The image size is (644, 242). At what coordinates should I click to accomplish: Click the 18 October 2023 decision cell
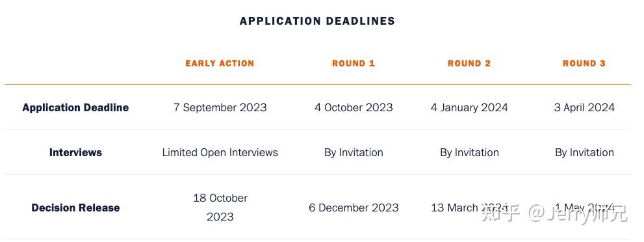tap(220, 207)
